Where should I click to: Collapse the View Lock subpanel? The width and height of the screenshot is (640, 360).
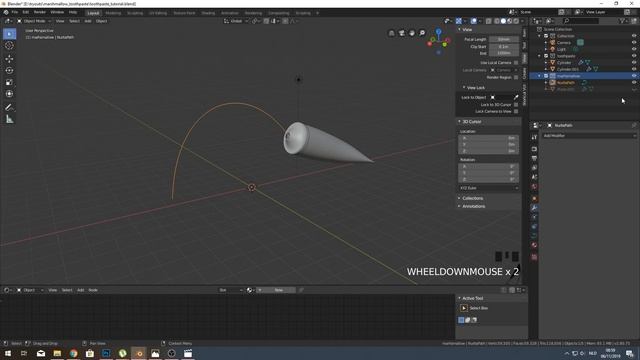[x=464, y=87]
